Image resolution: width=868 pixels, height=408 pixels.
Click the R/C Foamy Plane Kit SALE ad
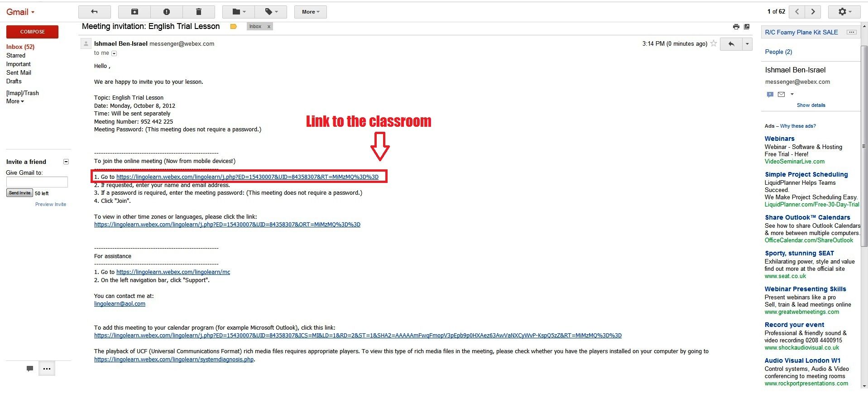pos(801,32)
